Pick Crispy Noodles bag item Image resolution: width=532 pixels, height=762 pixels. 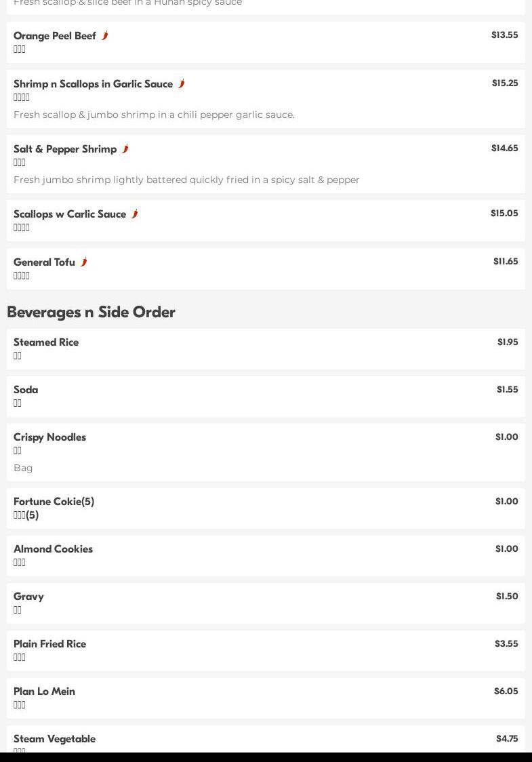coord(49,437)
